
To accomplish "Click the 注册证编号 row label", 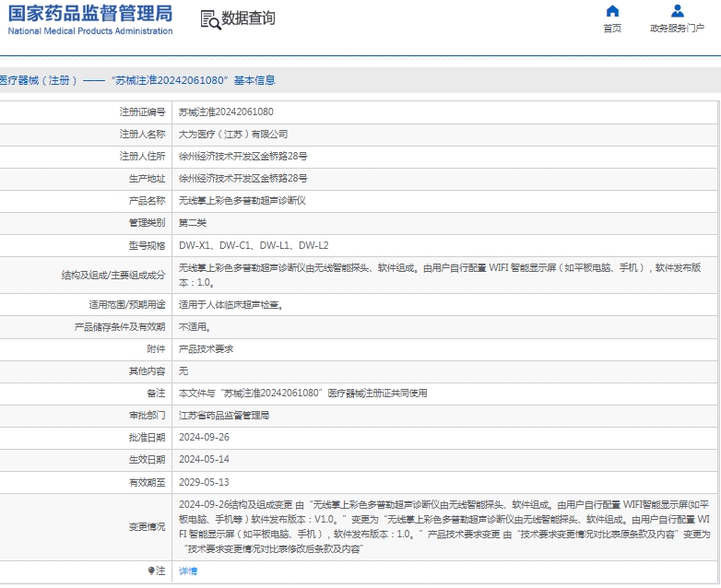I will click(x=142, y=112).
